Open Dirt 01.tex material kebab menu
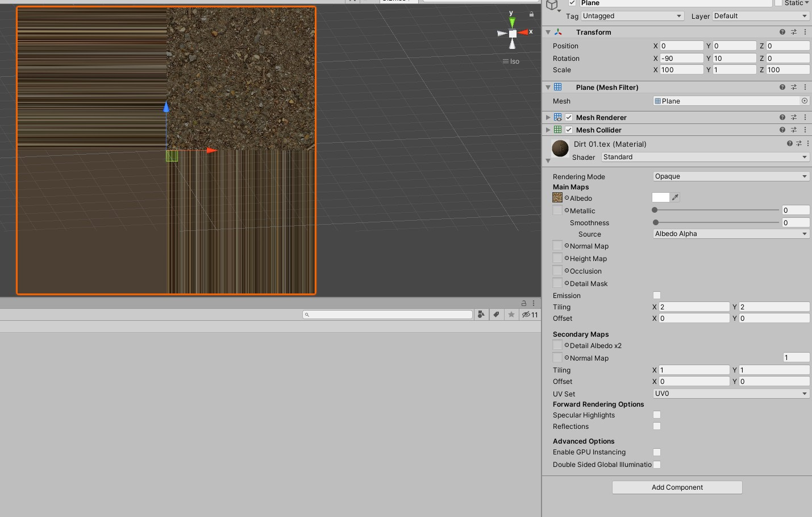 pyautogui.click(x=807, y=144)
